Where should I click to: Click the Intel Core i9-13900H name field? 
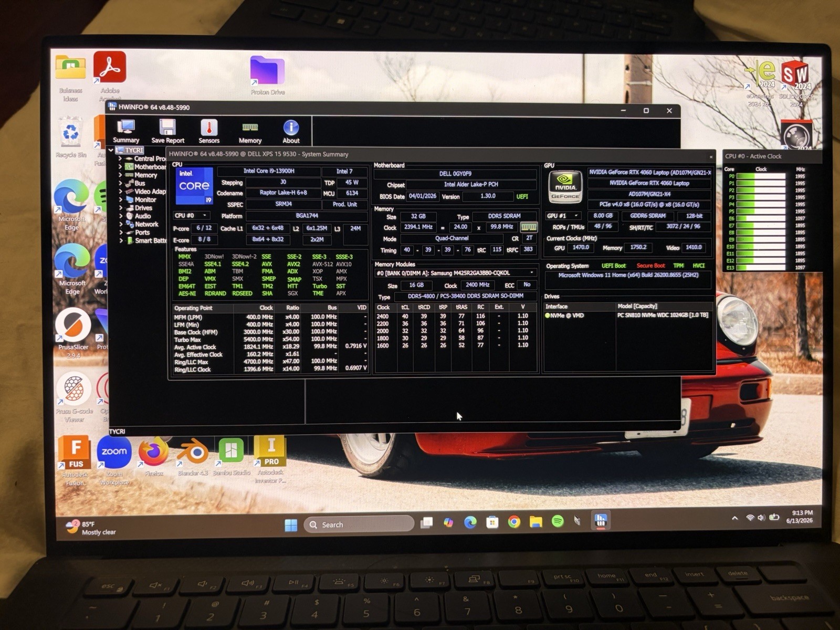[269, 171]
